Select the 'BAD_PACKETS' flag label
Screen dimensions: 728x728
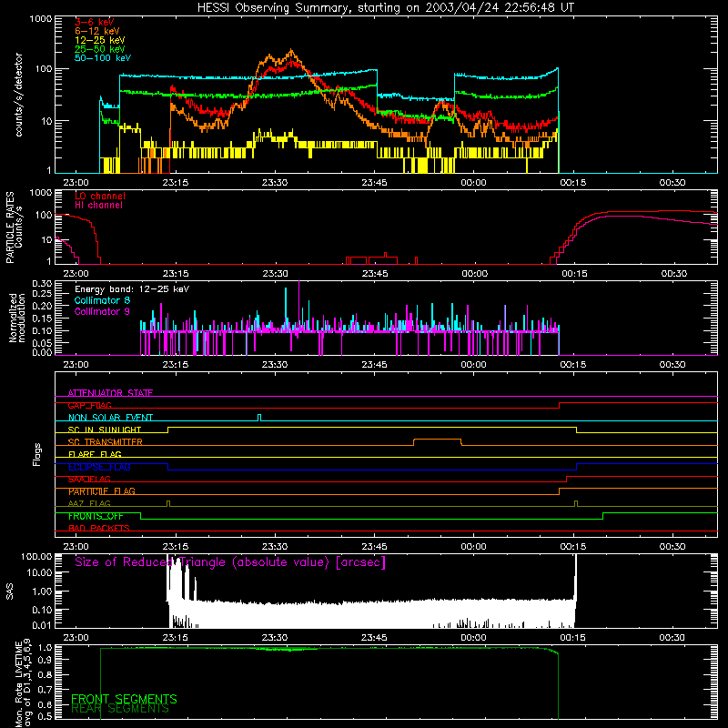(99, 529)
